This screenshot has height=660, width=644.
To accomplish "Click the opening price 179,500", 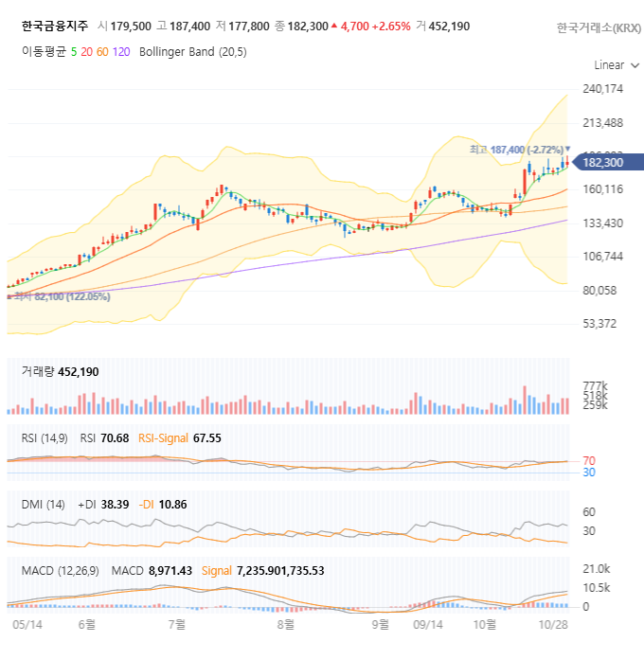I will click(131, 27).
